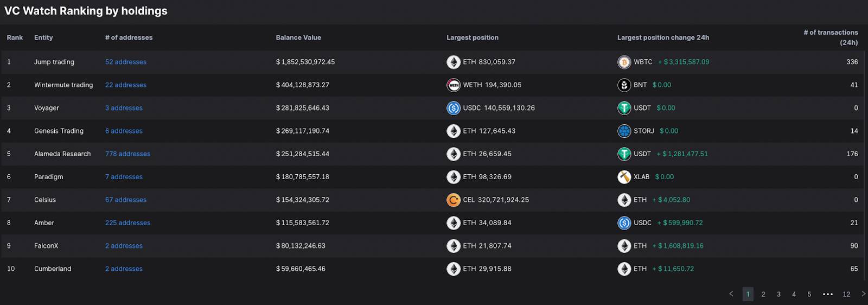Sort by Balance Value column header
The height and width of the screenshot is (305, 868).
(298, 37)
